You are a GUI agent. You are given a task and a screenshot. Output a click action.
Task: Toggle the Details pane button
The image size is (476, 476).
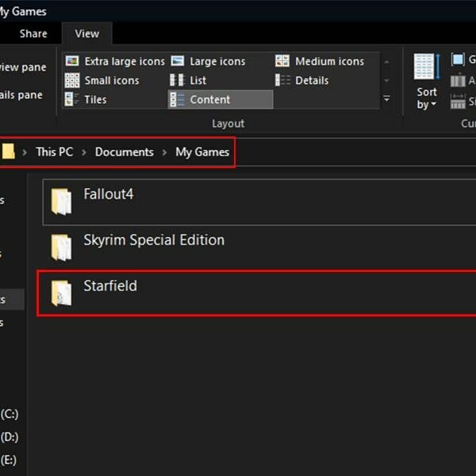tap(21, 95)
